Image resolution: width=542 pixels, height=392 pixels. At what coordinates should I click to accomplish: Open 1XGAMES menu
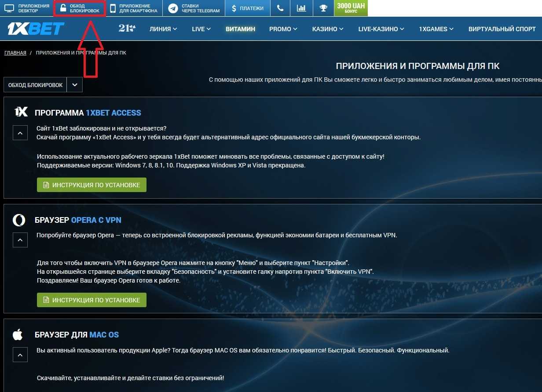436,29
